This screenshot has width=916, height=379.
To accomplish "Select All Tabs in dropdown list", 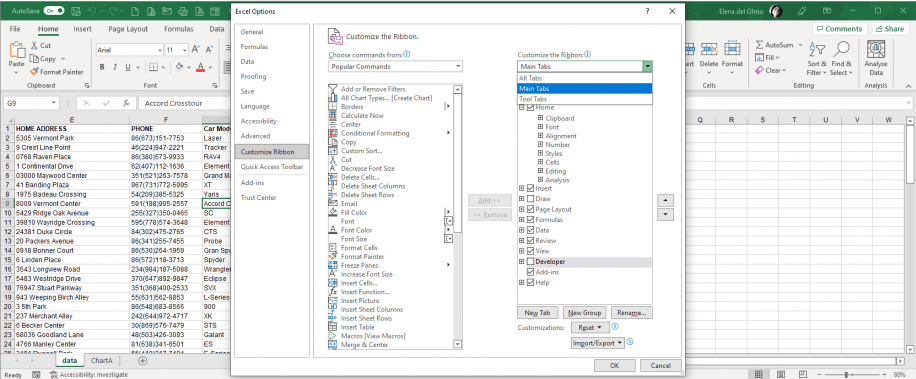I will (585, 78).
